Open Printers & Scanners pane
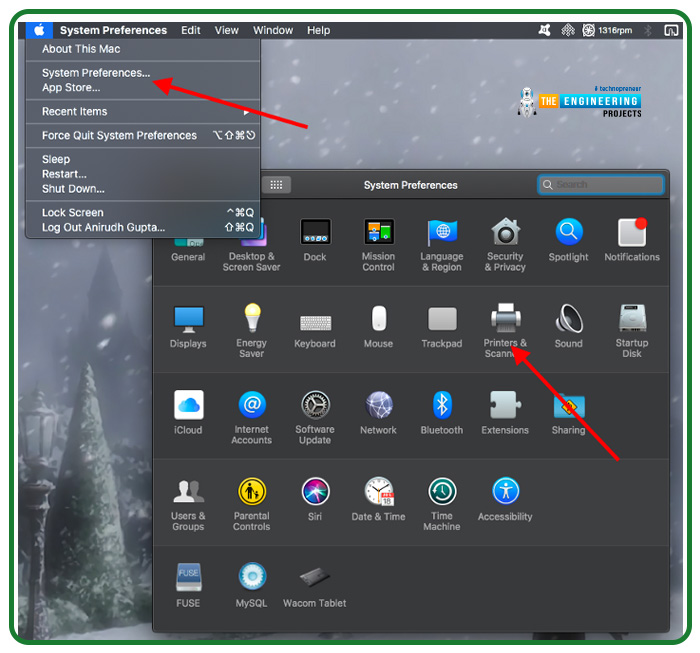700x653 pixels. [x=505, y=331]
